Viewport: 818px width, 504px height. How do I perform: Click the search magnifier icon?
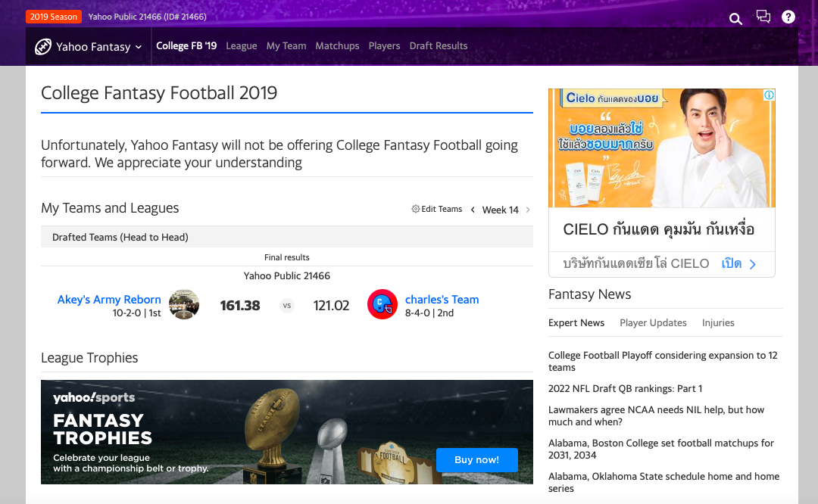(735, 19)
